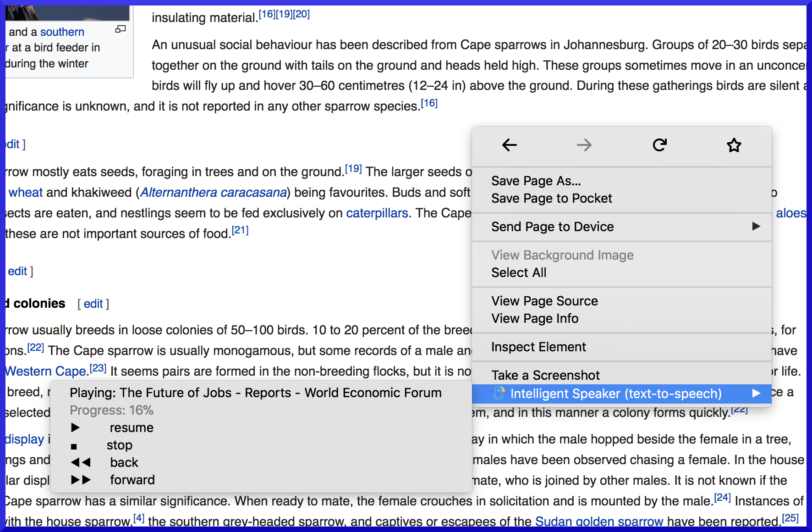Click the resume play triangle icon
The height and width of the screenshot is (532, 812).
[76, 427]
